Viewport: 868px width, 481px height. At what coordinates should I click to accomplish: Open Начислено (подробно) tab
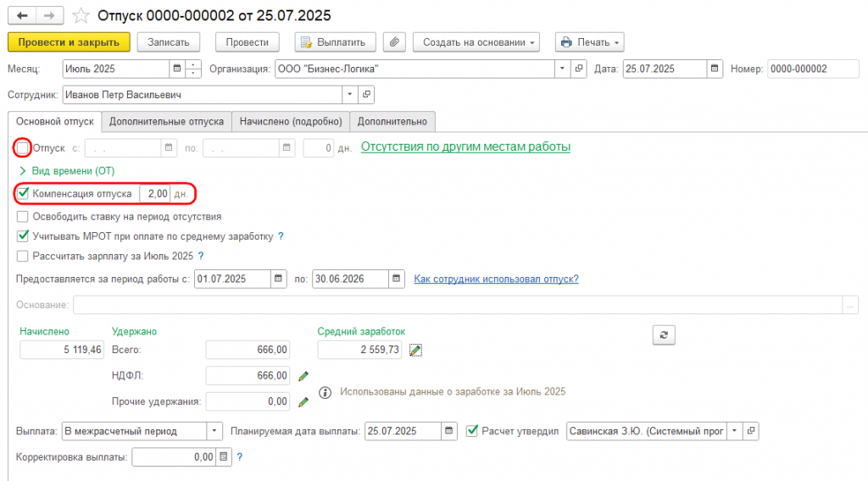click(x=291, y=121)
